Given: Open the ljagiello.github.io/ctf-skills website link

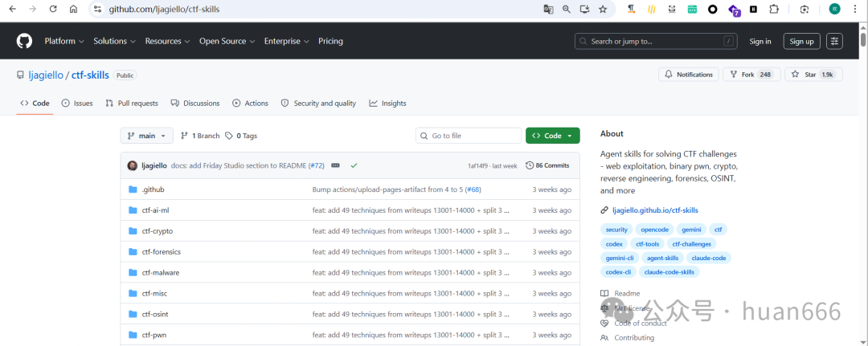Looking at the screenshot, I should pos(655,210).
